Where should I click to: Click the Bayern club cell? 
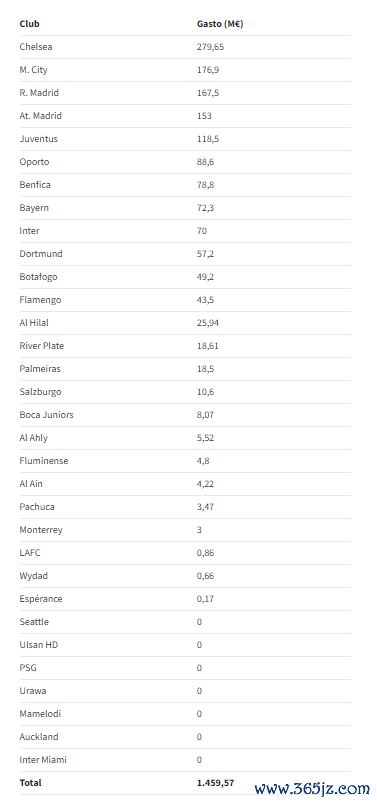coord(34,208)
